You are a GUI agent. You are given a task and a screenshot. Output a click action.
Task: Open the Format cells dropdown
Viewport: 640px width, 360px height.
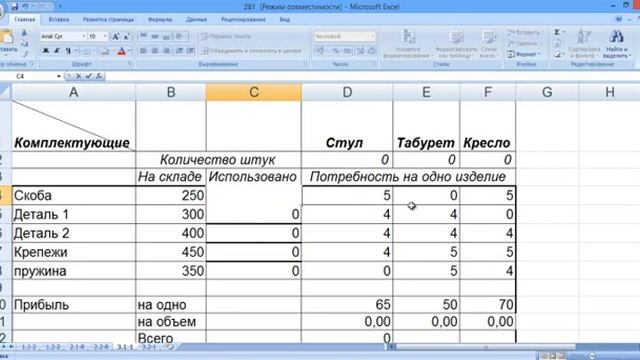point(524,54)
